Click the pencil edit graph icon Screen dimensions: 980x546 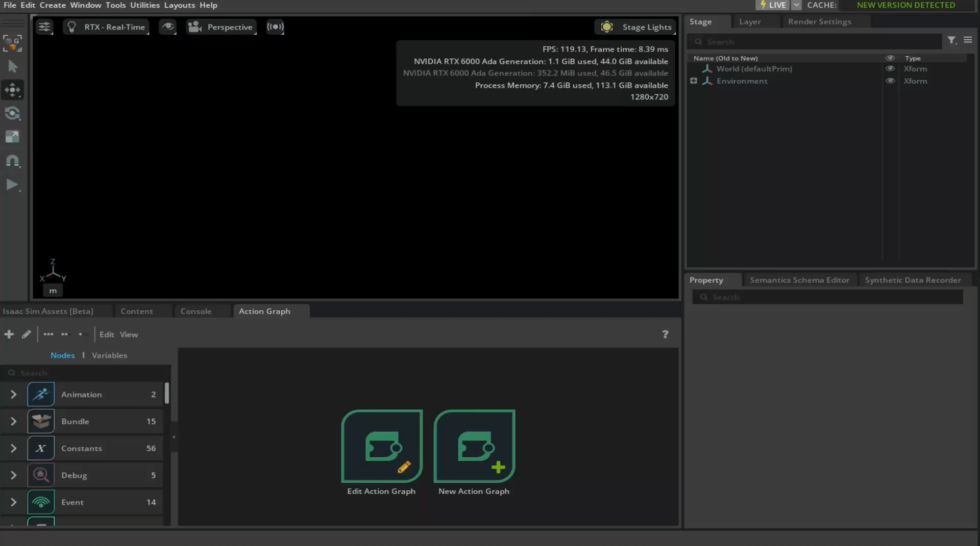pyautogui.click(x=27, y=334)
